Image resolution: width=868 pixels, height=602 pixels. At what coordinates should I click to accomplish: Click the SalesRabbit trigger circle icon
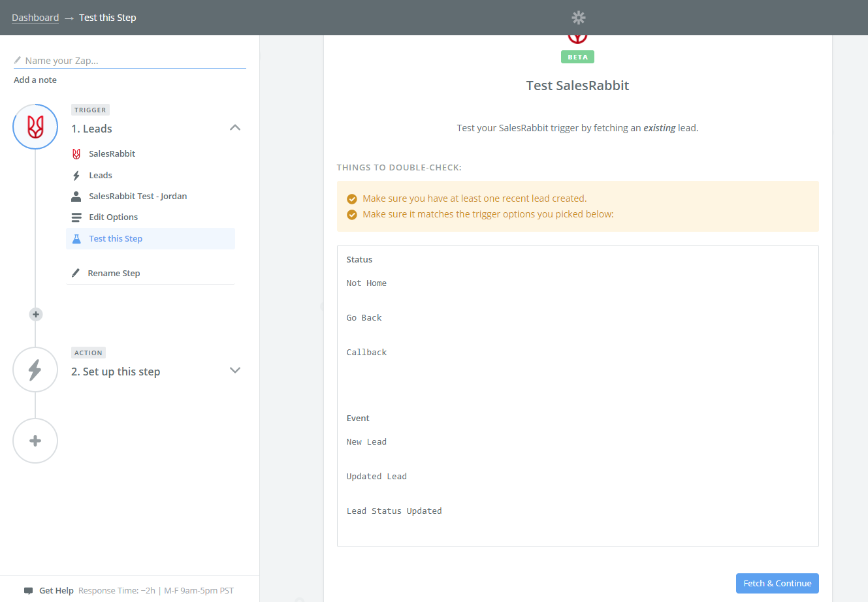pyautogui.click(x=35, y=127)
